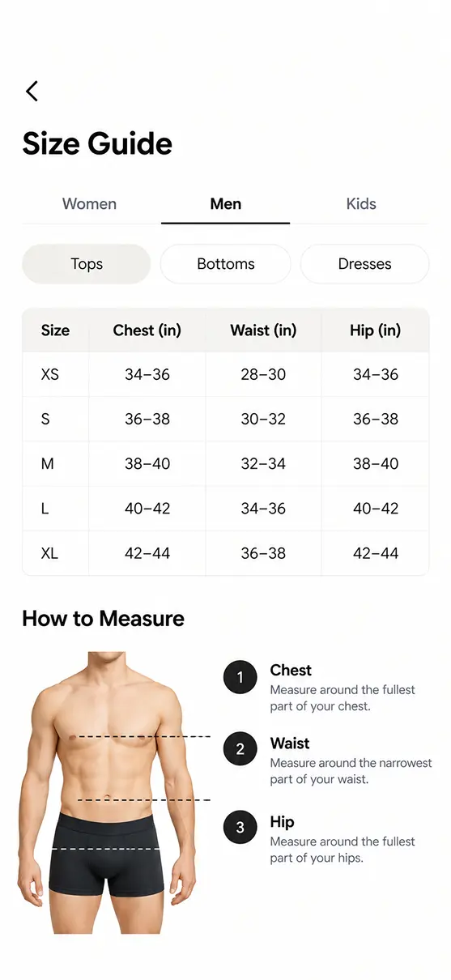Select the Men tab
The height and width of the screenshot is (980, 451).
coord(226,204)
